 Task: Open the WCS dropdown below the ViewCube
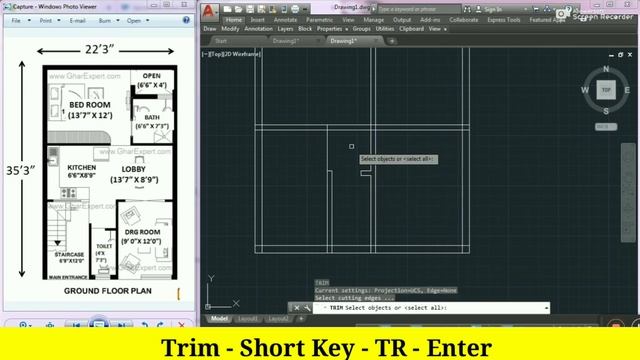tap(606, 127)
